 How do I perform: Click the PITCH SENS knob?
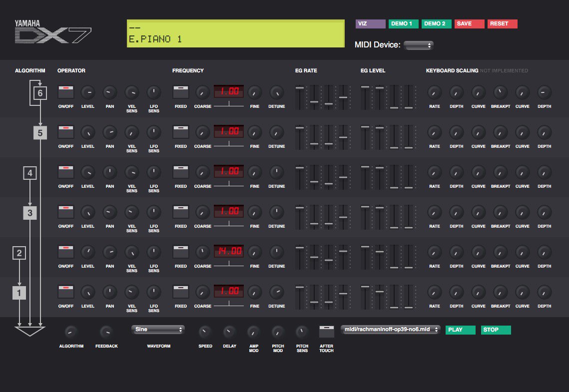click(302, 331)
